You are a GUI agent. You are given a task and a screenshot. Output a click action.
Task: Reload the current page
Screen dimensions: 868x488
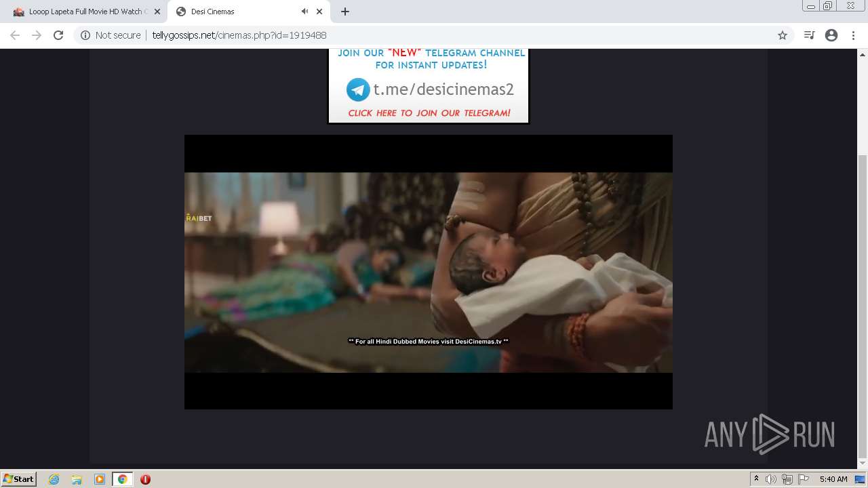(58, 35)
